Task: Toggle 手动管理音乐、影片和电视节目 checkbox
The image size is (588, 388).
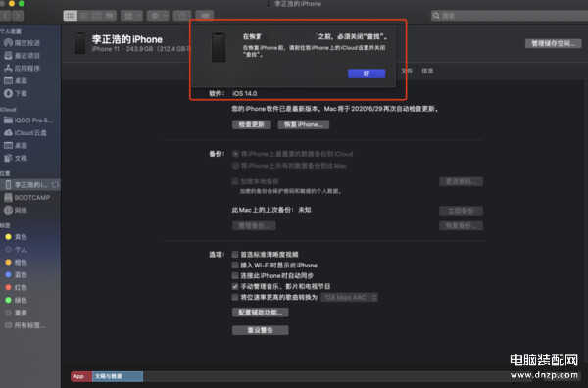Action: click(x=235, y=286)
